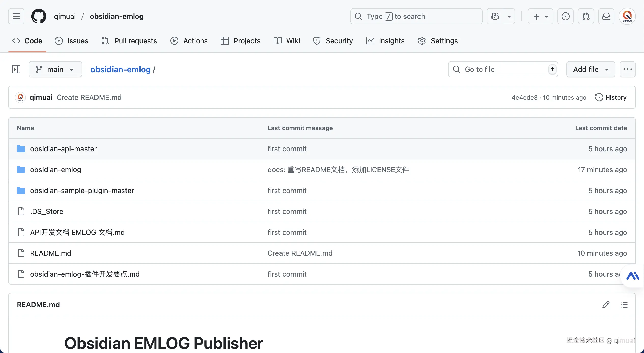Show the README outline list icon

tap(624, 305)
